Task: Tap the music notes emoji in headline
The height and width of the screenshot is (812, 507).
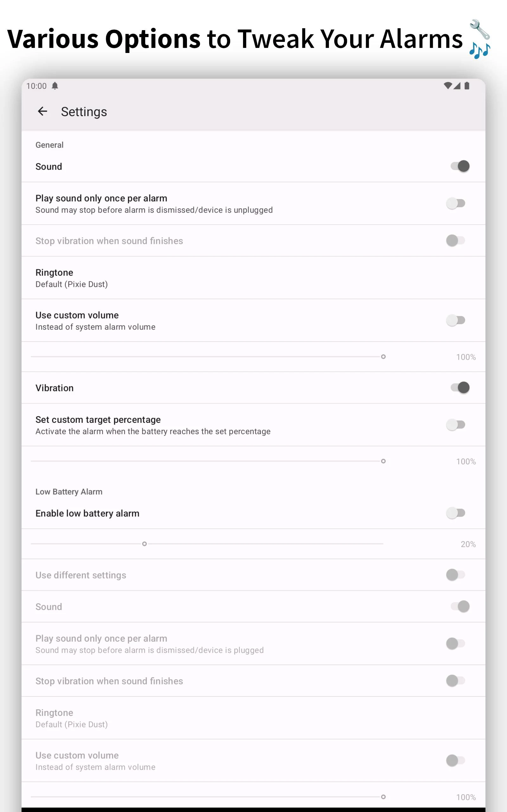Action: pos(480,50)
